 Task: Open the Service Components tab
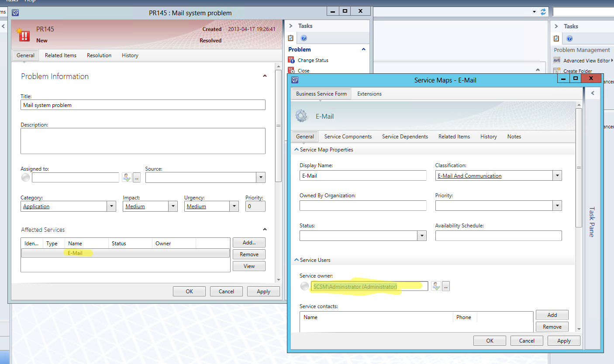348,137
